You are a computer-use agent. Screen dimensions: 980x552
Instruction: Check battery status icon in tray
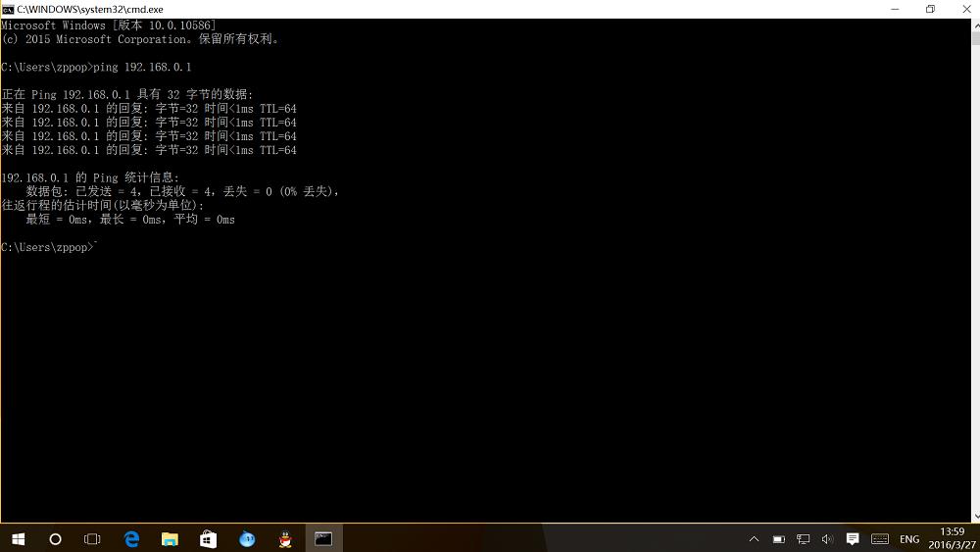point(779,539)
